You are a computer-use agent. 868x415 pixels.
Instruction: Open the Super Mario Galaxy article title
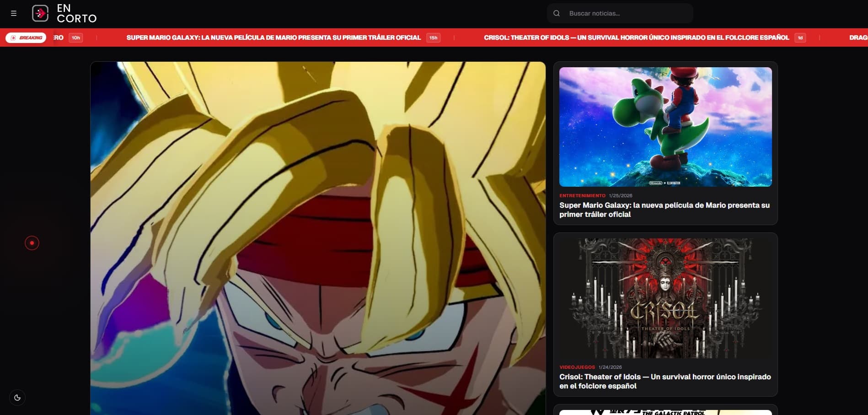click(664, 210)
